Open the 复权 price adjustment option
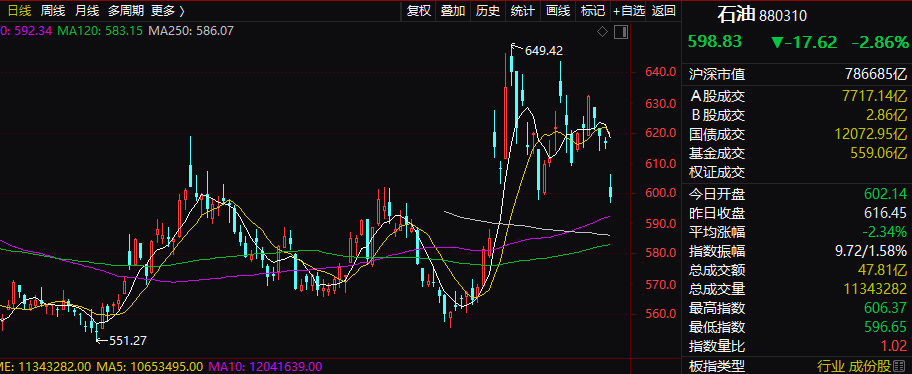912x374 pixels. point(419,10)
